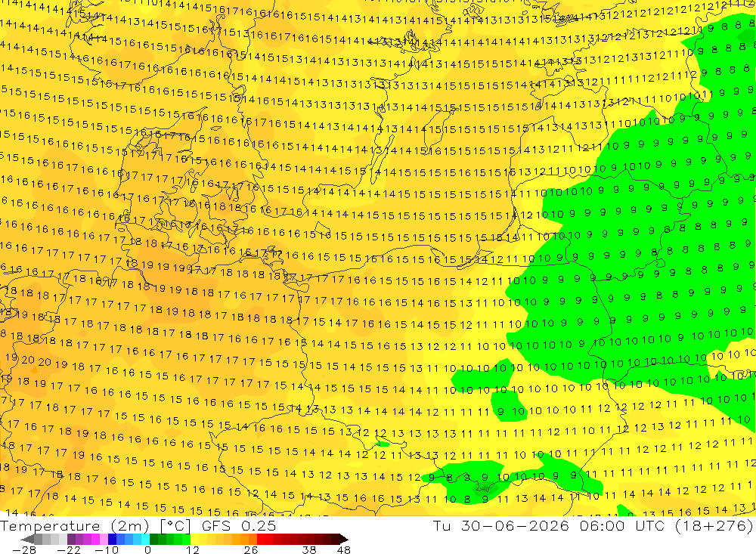The height and width of the screenshot is (554, 756).
Task: Click the "38" legend value
Action: pos(309,549)
